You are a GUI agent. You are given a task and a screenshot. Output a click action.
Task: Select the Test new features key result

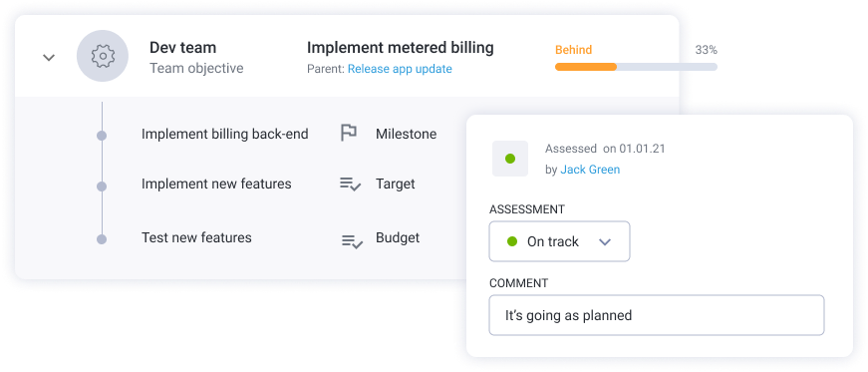point(196,237)
